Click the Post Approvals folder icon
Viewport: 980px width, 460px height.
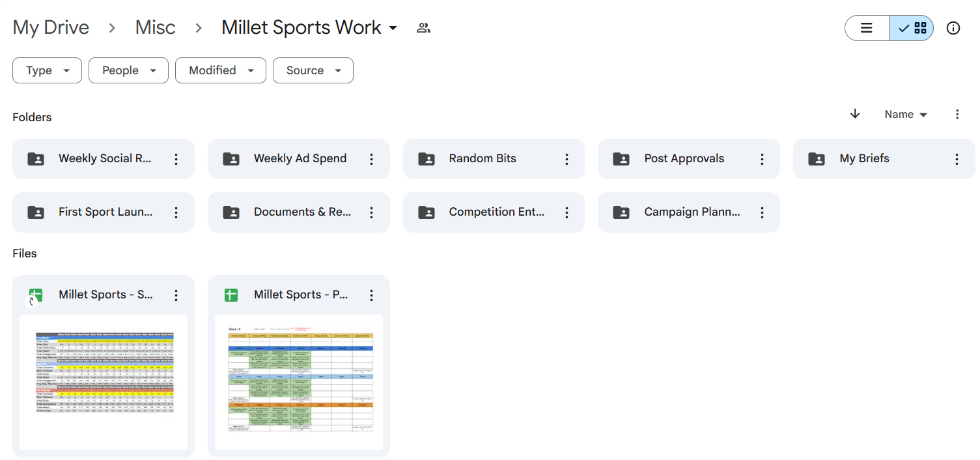coord(621,159)
